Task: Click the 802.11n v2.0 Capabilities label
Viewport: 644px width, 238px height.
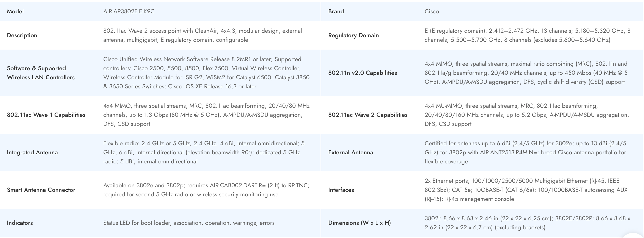Action: [362, 73]
